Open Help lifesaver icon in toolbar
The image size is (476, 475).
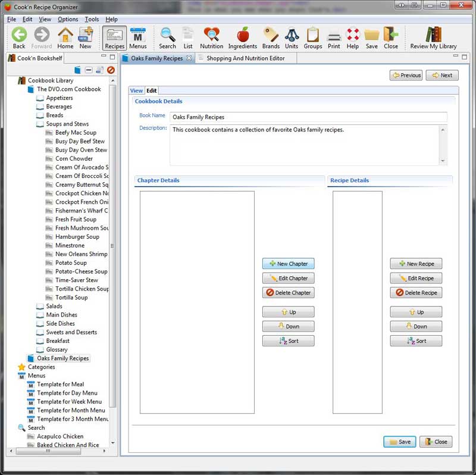coord(353,38)
